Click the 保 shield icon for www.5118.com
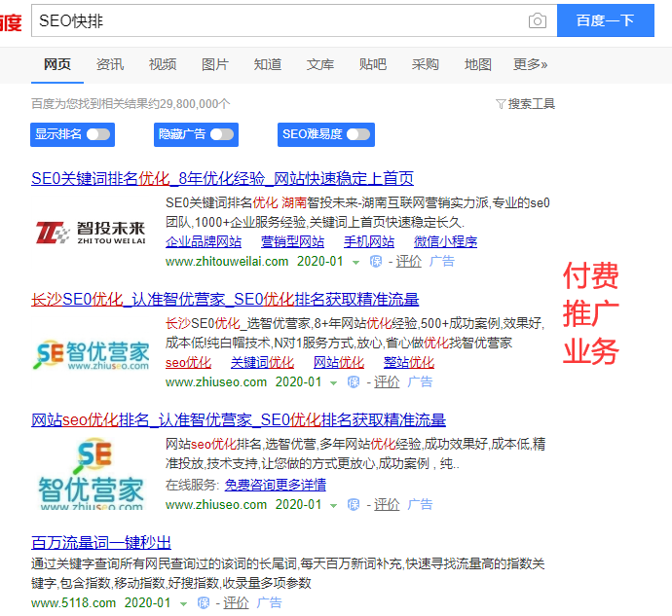Screen dimensions: 672x616 click(x=204, y=602)
